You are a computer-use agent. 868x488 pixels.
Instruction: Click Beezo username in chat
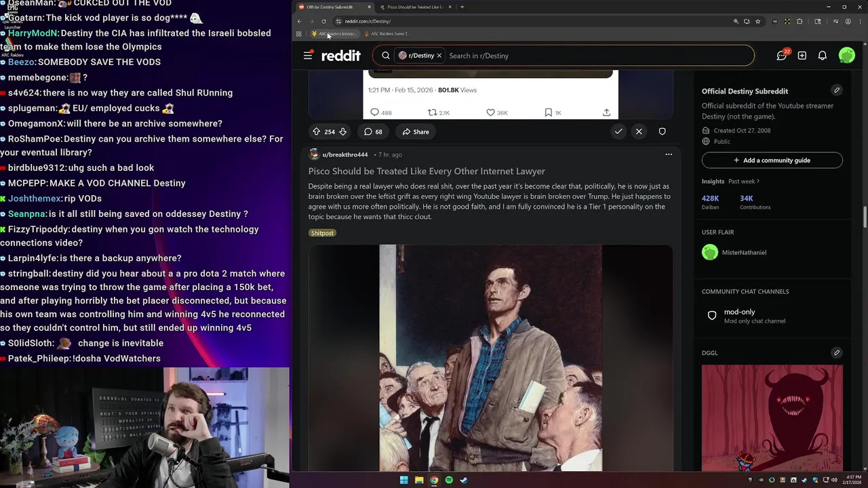tap(20, 62)
